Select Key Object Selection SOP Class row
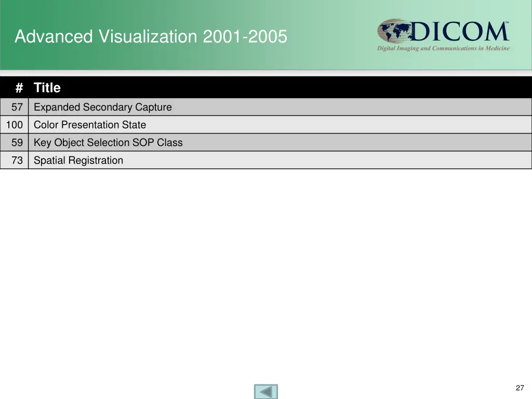The image size is (532, 399). (108, 143)
